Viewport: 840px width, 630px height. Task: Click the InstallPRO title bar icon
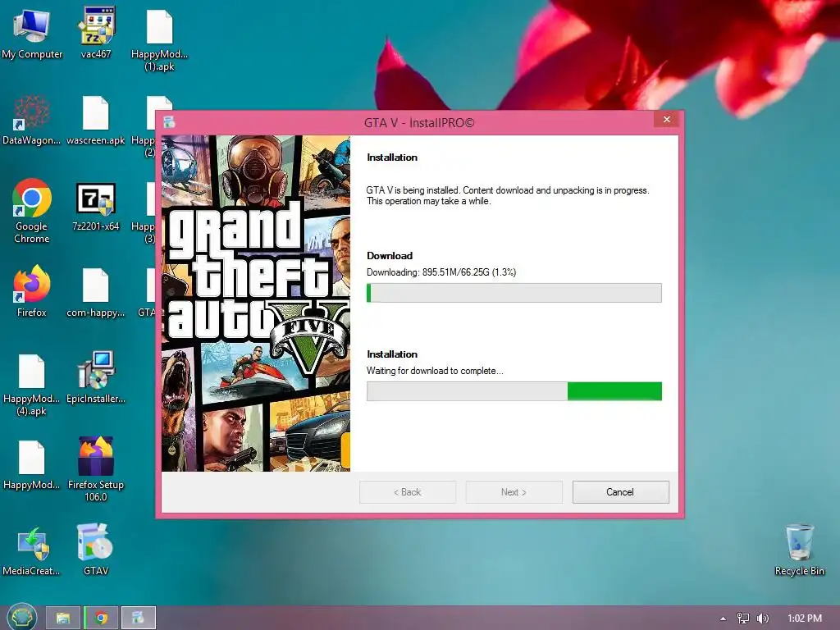coord(169,122)
